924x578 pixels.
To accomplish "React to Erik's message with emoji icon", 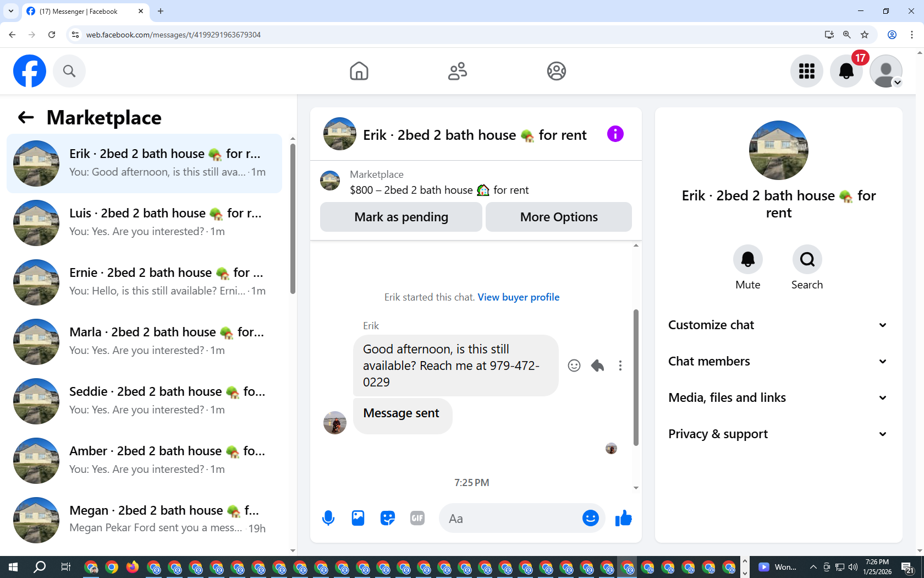I will tap(574, 366).
